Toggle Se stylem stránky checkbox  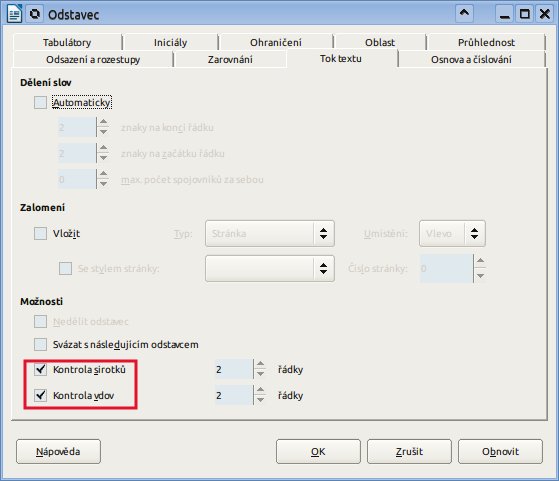(65, 268)
